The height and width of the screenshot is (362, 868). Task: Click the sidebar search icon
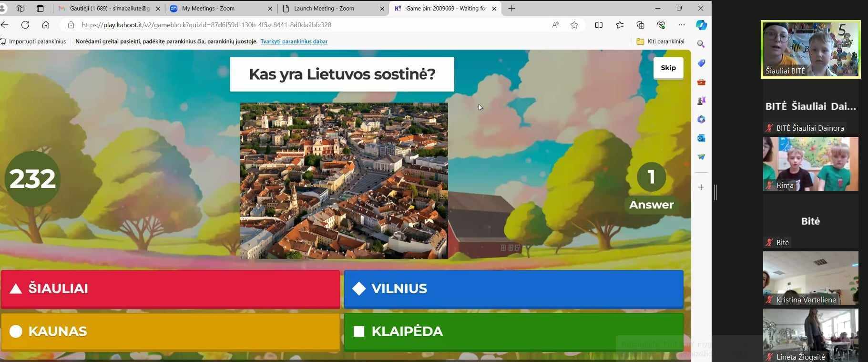701,44
